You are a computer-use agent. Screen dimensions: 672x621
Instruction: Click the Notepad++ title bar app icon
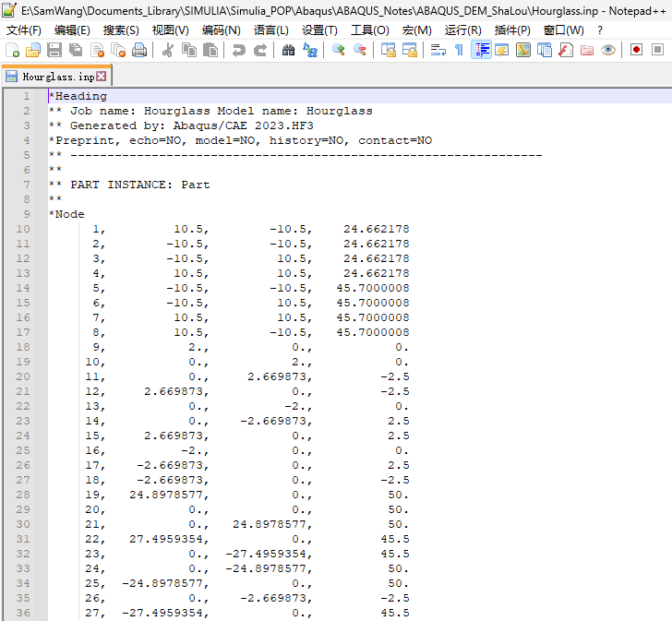point(9,9)
